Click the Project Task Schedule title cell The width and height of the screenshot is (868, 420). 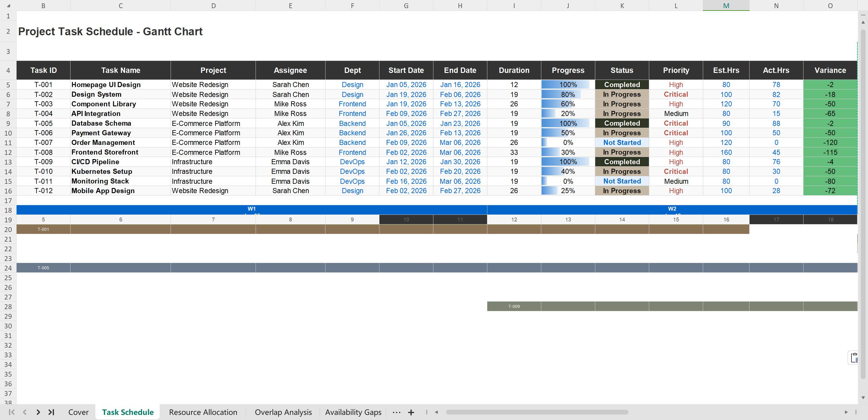110,31
